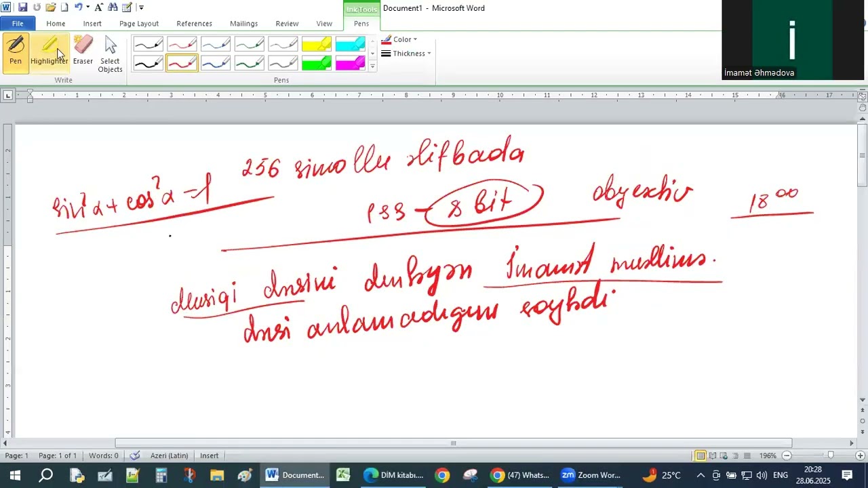Screen dimensions: 868x488
Task: Click the horizontal scrollbar thumb
Action: [x=453, y=443]
